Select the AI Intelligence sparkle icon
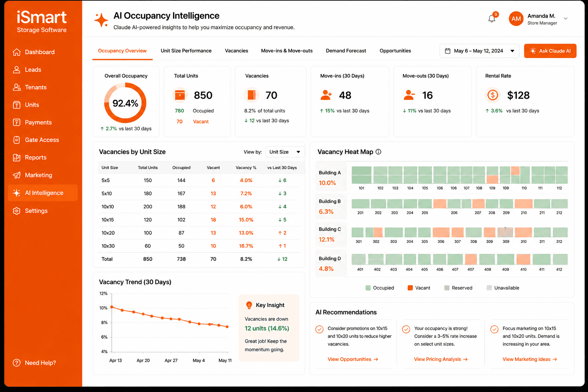Image resolution: width=588 pixels, height=392 pixels. click(x=16, y=193)
